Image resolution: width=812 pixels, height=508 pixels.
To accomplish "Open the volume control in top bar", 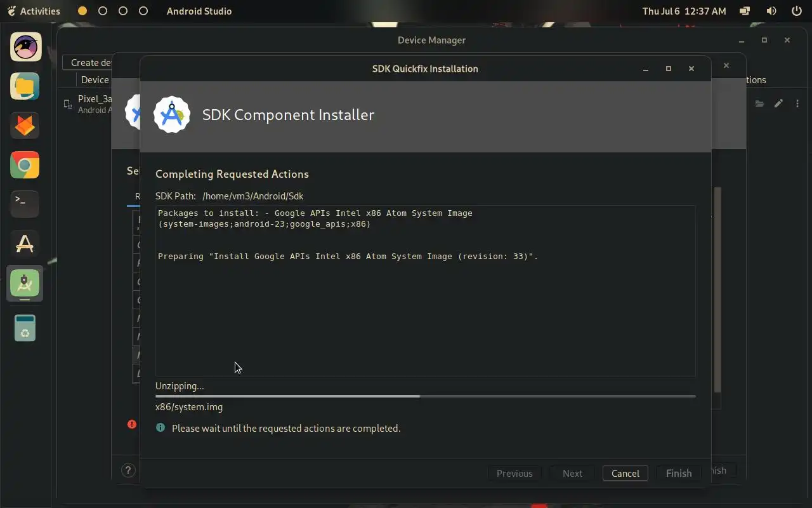I will tap(771, 11).
